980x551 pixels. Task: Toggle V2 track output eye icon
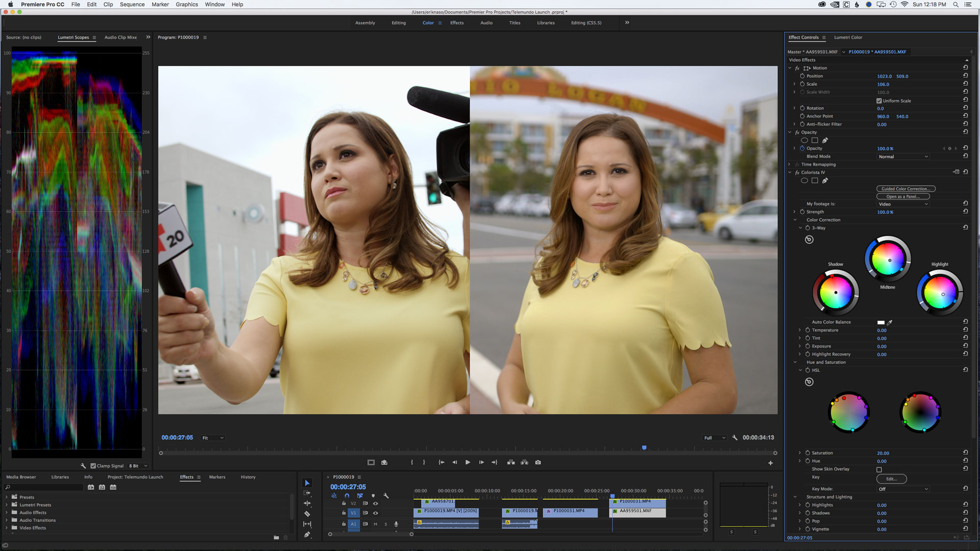point(376,504)
